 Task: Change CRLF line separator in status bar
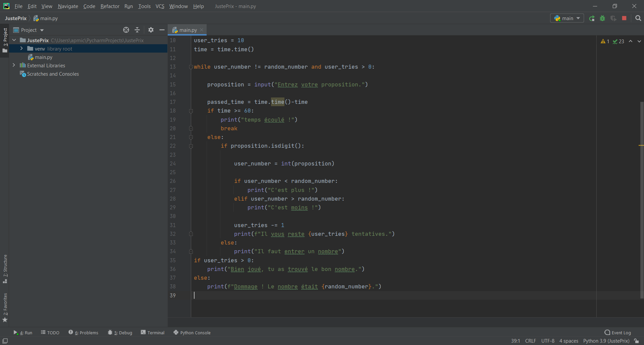click(x=530, y=341)
